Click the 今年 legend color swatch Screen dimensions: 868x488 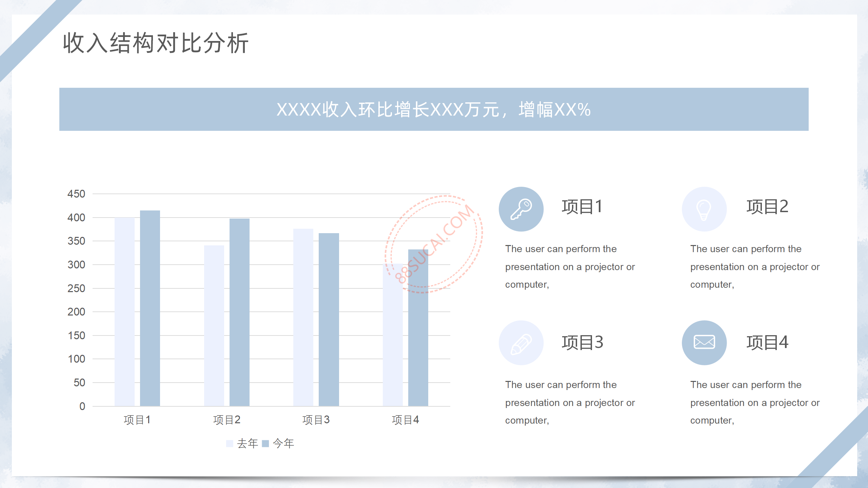coord(265,444)
